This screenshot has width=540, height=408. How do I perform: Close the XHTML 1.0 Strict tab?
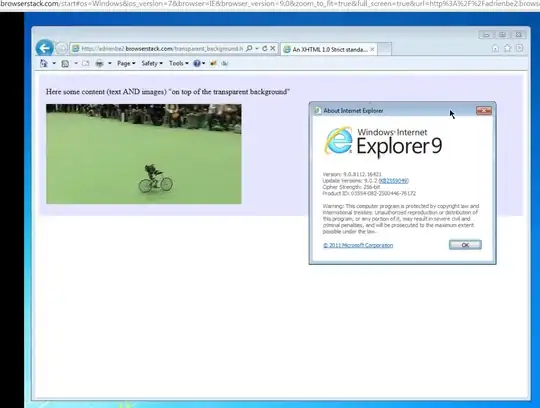(372, 50)
